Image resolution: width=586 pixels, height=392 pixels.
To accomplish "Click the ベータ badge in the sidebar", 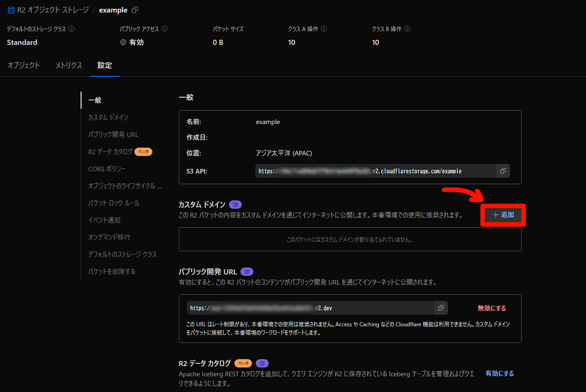I will (x=144, y=151).
